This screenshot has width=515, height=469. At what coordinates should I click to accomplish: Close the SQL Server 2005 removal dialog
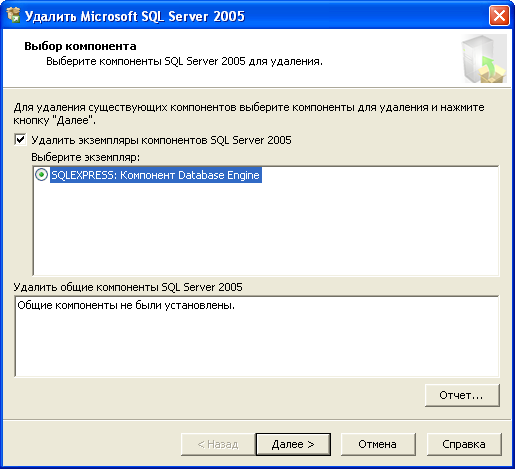pos(499,15)
